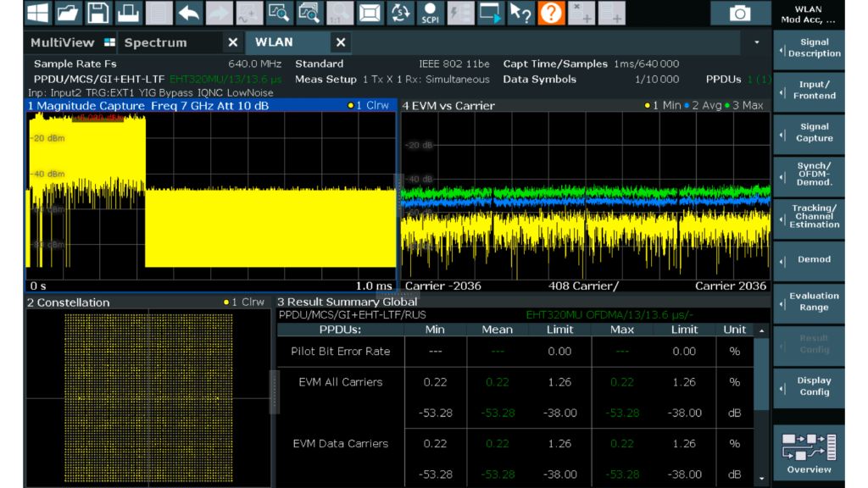Open the Evaluation Range softkey
Viewport: 868px width, 488px height.
(814, 302)
